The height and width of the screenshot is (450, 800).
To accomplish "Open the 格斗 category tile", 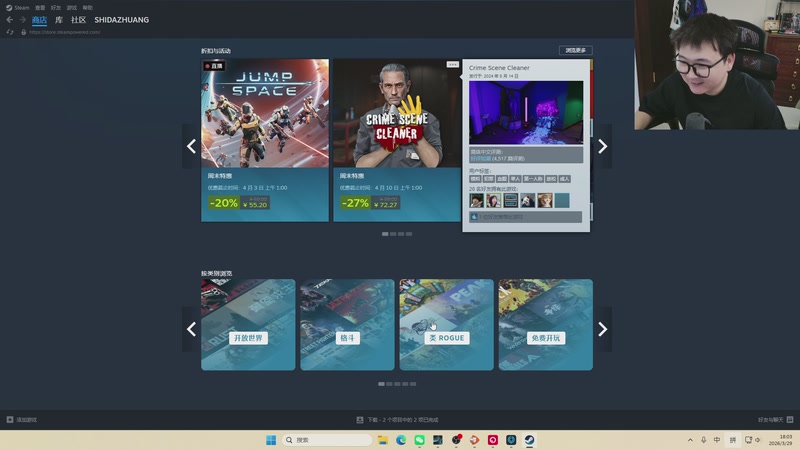I will 347,324.
